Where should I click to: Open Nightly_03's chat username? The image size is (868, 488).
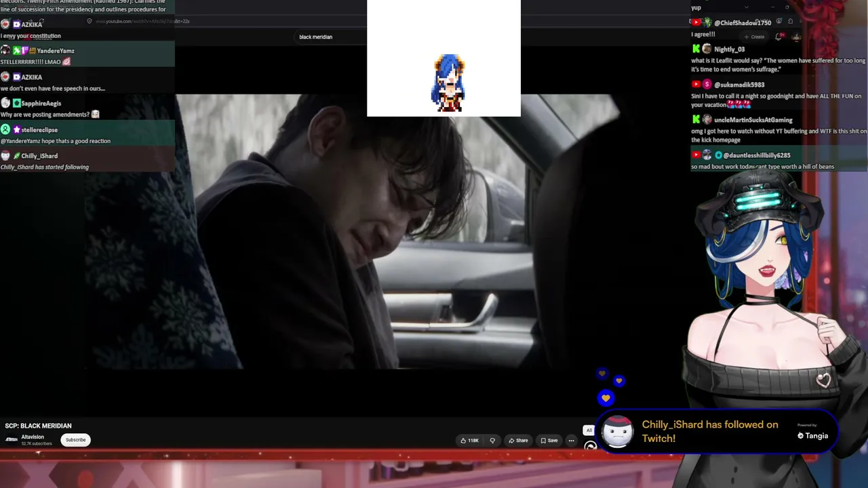(x=730, y=49)
